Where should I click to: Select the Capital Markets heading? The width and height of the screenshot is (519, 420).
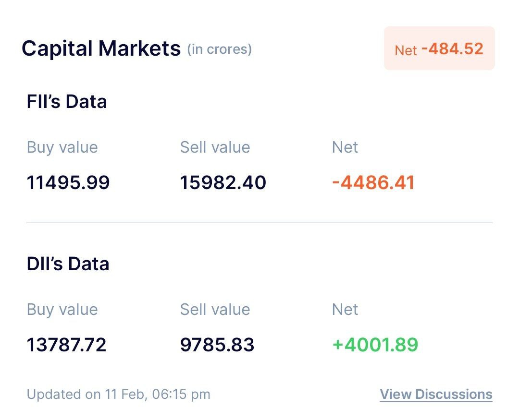[101, 48]
